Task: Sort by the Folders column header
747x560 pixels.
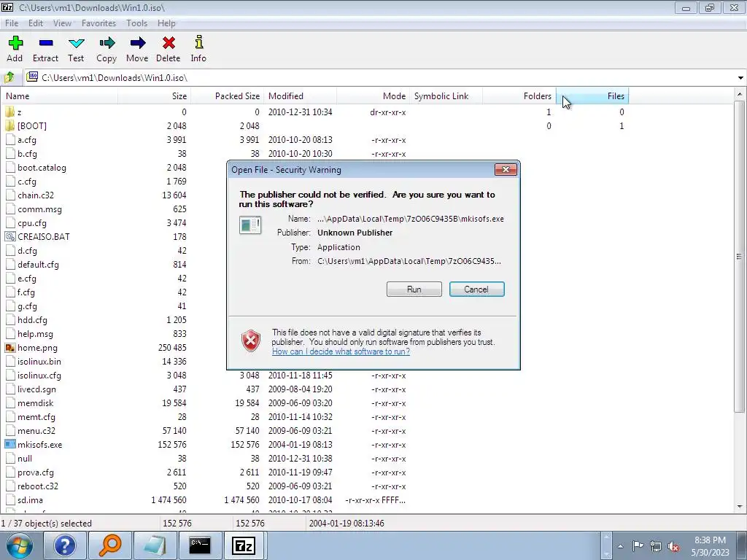Action: coord(519,96)
